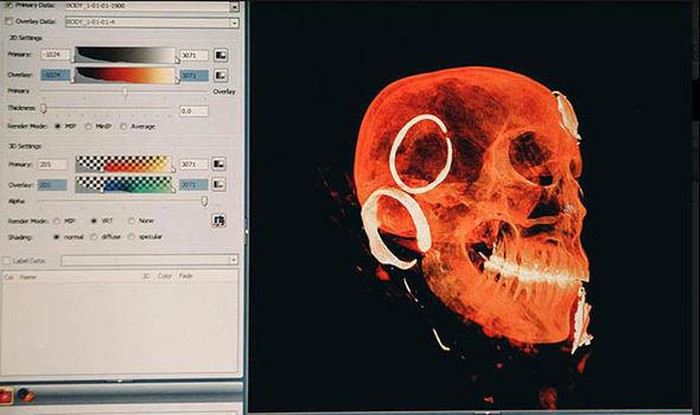The height and width of the screenshot is (415, 700).
Task: Click the 2D Overlay hot colormap bar
Action: pyautogui.click(x=125, y=75)
